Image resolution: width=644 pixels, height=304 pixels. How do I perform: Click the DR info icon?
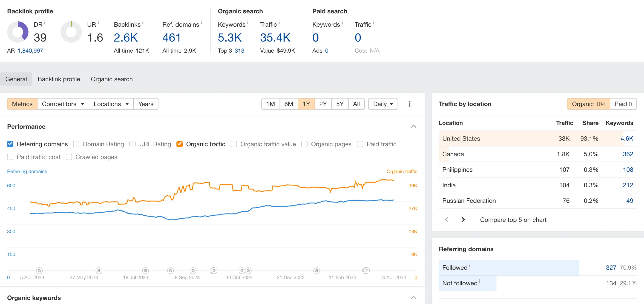tap(44, 23)
